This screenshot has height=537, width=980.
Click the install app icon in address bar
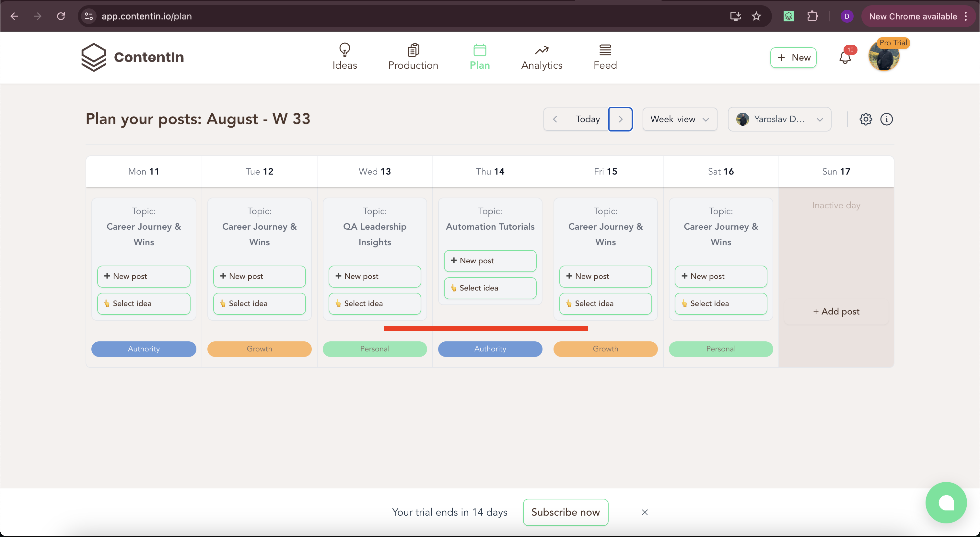point(735,16)
